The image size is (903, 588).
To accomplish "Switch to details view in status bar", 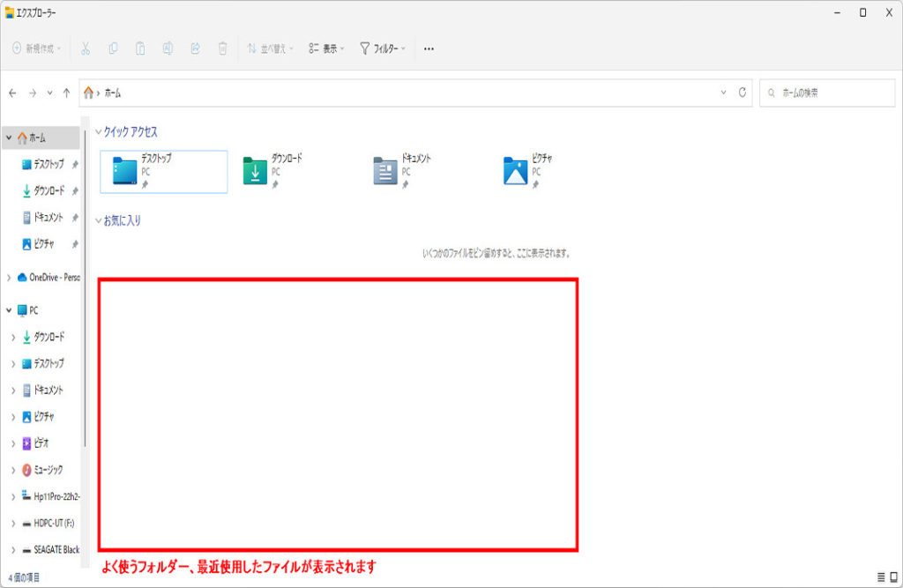I will click(x=881, y=577).
